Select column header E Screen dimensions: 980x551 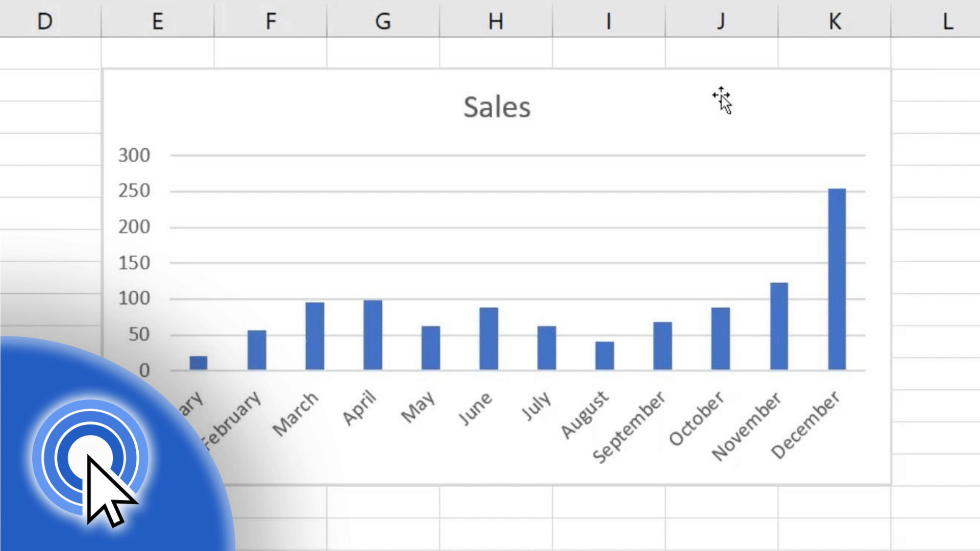point(157,21)
